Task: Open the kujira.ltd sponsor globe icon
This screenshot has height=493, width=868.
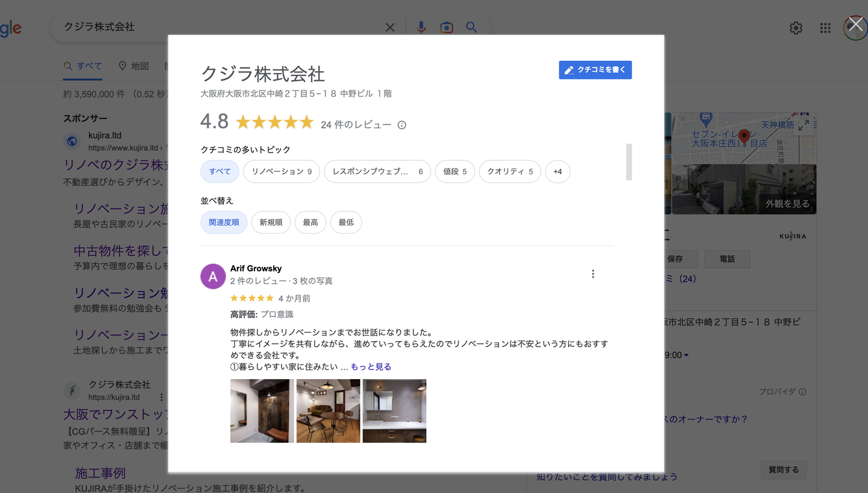Action: click(72, 142)
